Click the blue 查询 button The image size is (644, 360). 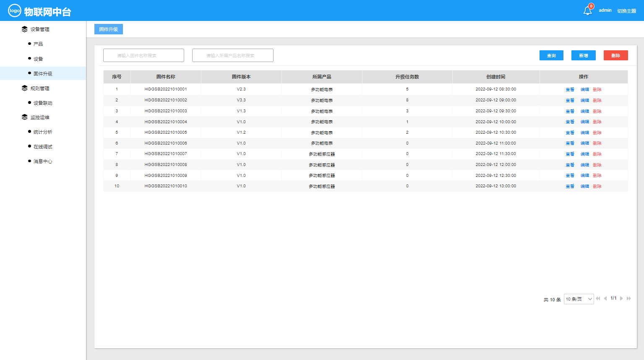tap(551, 55)
